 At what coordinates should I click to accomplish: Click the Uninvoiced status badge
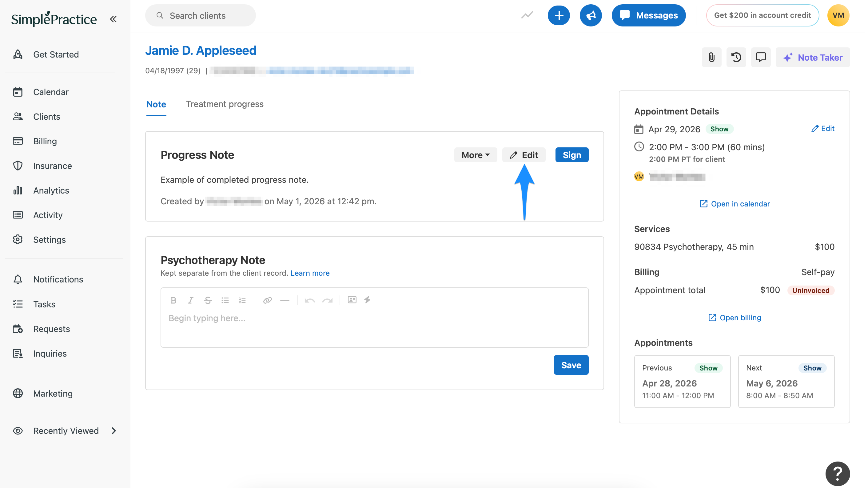[x=811, y=290]
